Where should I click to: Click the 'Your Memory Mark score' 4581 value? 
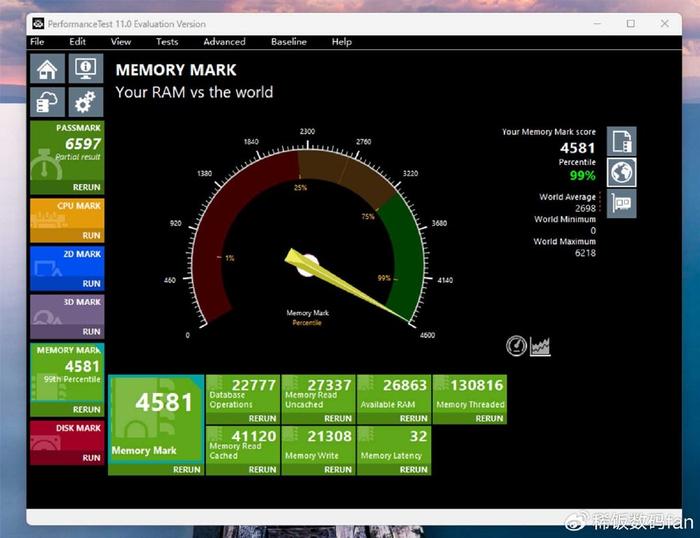point(577,148)
